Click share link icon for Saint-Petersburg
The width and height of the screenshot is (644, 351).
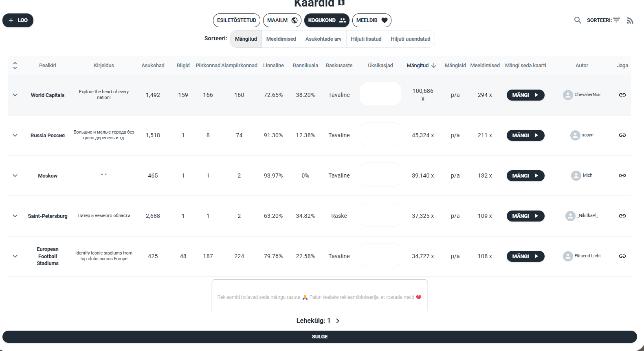[x=622, y=216]
